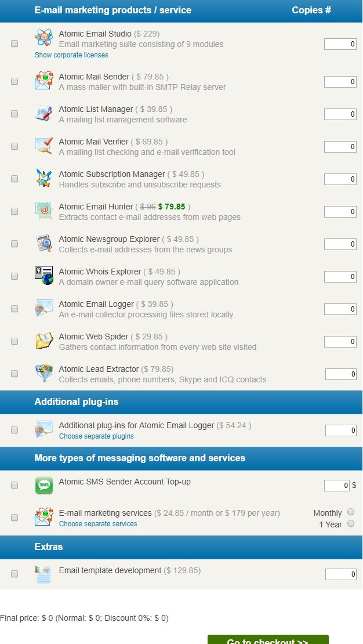Focus the Additional plug-ins copies field

click(341, 430)
